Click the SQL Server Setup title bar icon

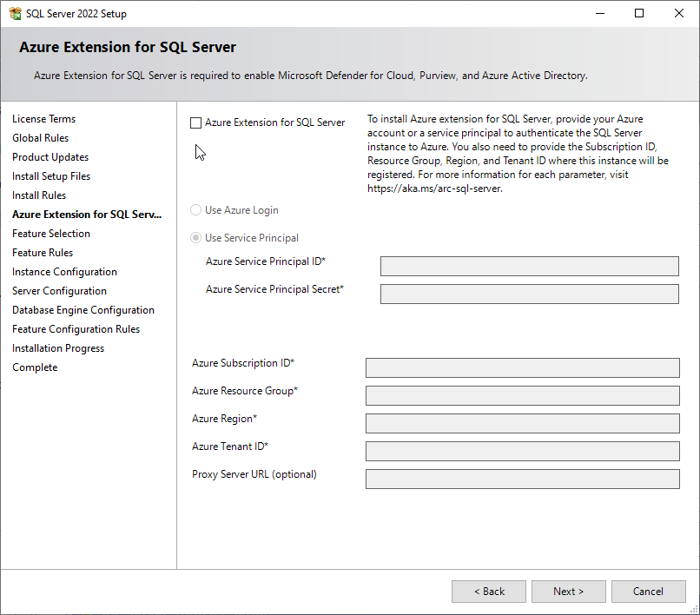point(15,14)
